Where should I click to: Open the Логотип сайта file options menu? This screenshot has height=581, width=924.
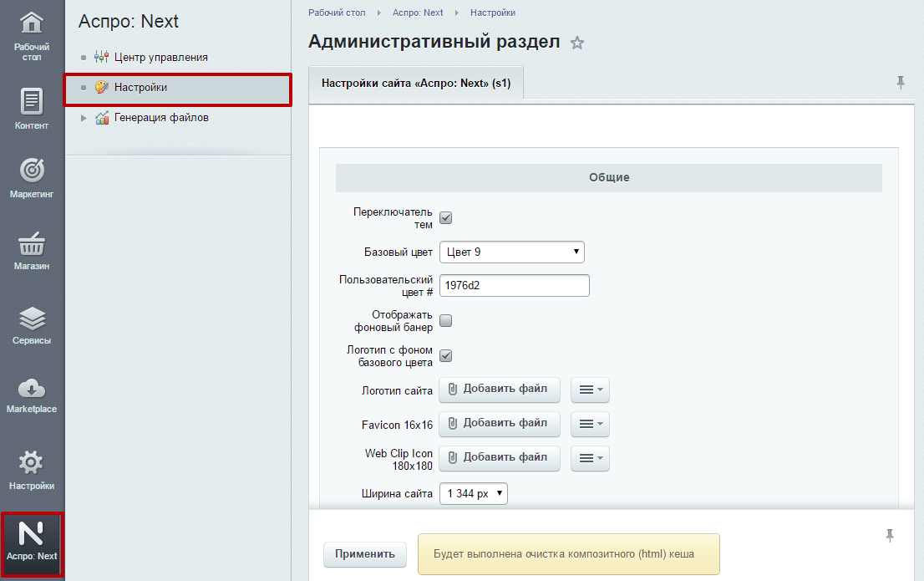point(590,390)
